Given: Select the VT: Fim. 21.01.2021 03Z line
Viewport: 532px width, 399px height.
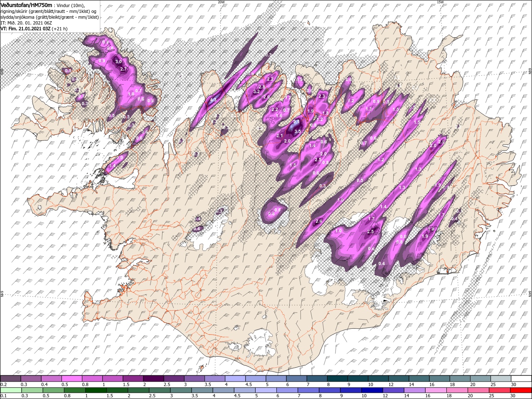Looking at the screenshot, I should coord(26,28).
